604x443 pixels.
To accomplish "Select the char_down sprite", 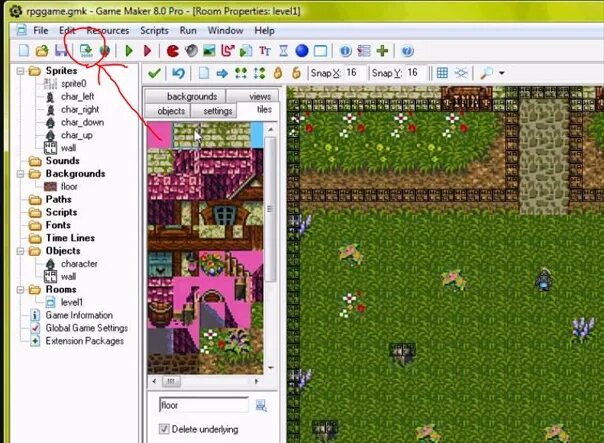I will pos(82,122).
